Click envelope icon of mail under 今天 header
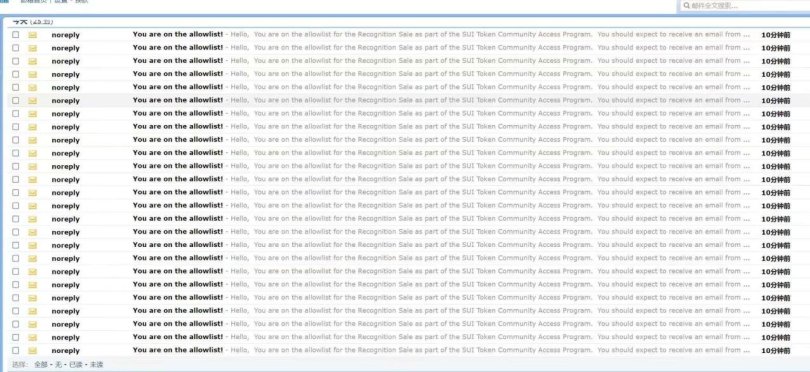This screenshot has width=810, height=372. coord(33,35)
